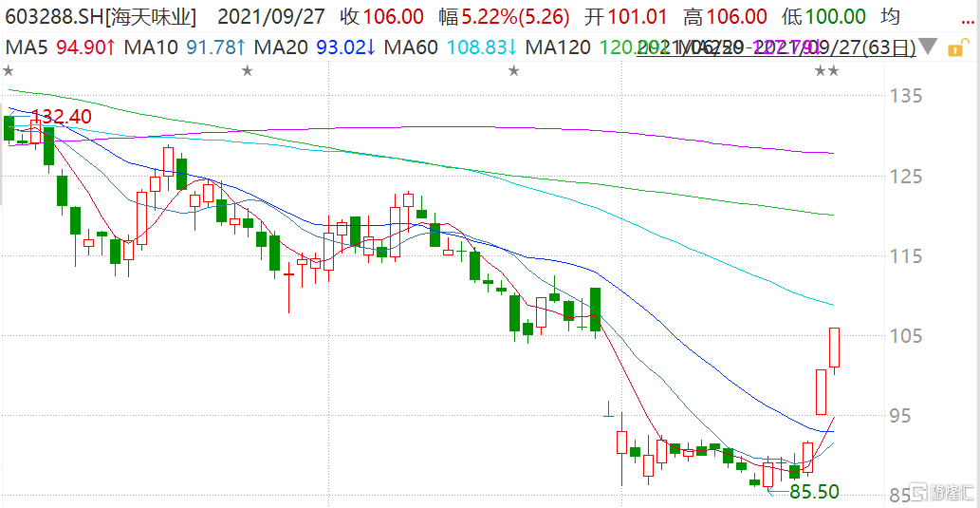This screenshot has width=980, height=508.
Task: Click the low price 低100.00
Action: tap(823, 17)
